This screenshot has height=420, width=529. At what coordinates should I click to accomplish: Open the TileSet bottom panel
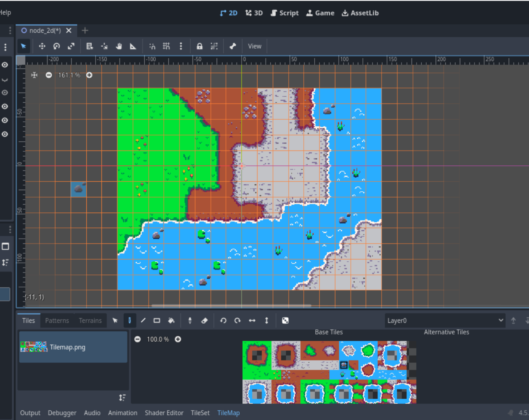click(200, 413)
